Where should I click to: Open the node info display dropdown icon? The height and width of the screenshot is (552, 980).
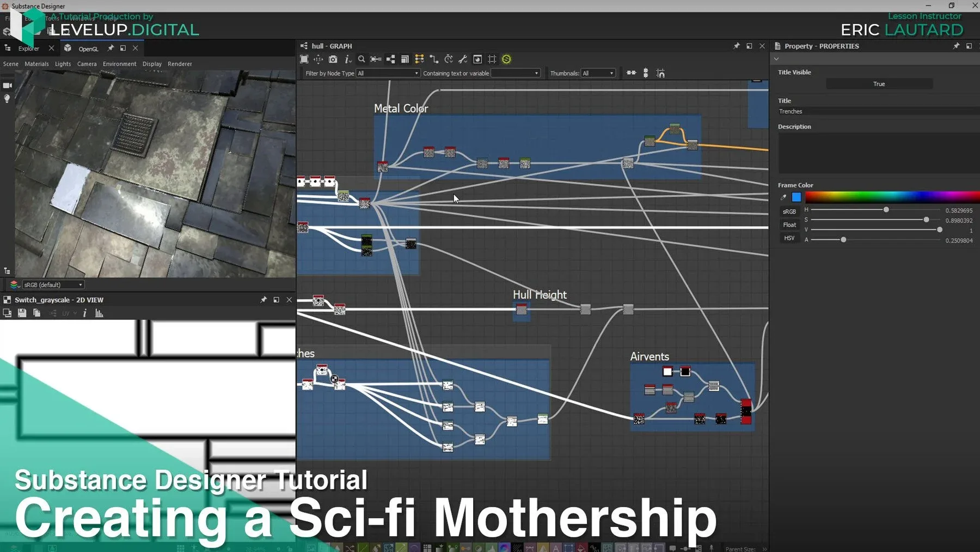(x=348, y=59)
